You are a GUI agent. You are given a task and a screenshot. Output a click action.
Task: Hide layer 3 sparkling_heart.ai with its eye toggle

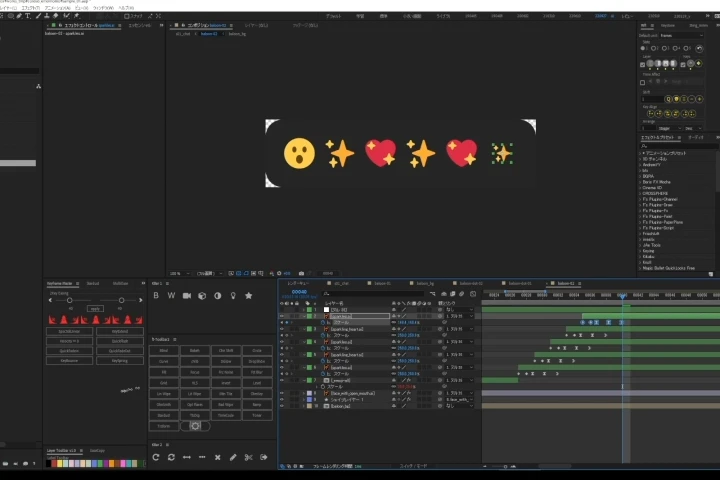281,329
